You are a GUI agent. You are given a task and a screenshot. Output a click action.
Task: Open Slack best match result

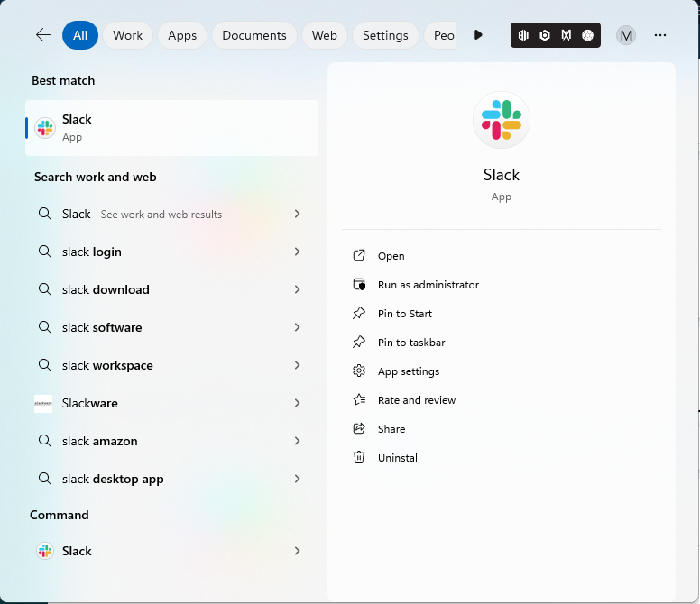tap(172, 128)
